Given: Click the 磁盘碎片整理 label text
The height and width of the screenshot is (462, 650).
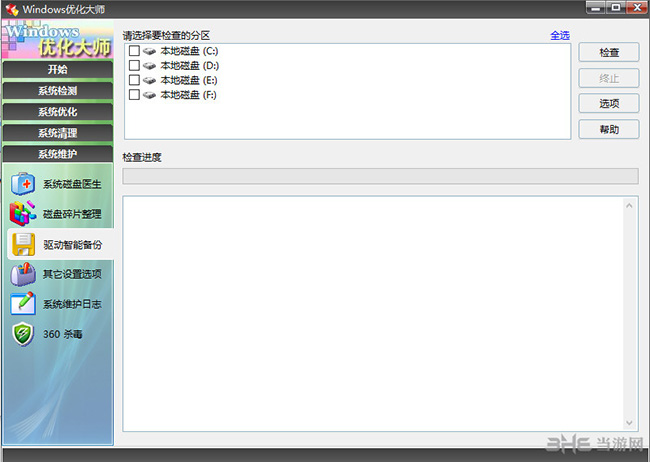Looking at the screenshot, I should pyautogui.click(x=72, y=214).
